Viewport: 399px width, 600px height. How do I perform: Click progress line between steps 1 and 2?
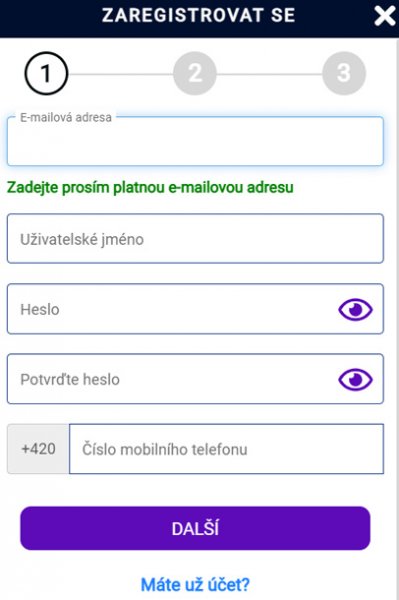point(121,74)
